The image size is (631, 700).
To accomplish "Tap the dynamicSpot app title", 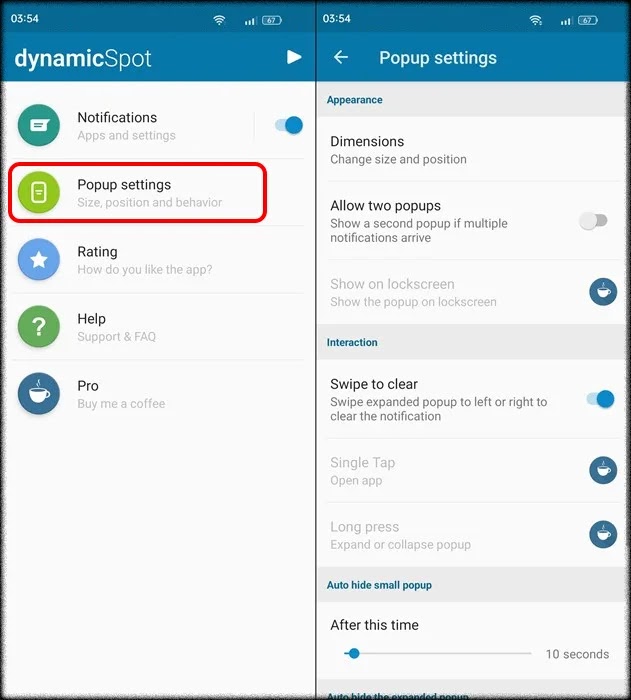I will 83,58.
